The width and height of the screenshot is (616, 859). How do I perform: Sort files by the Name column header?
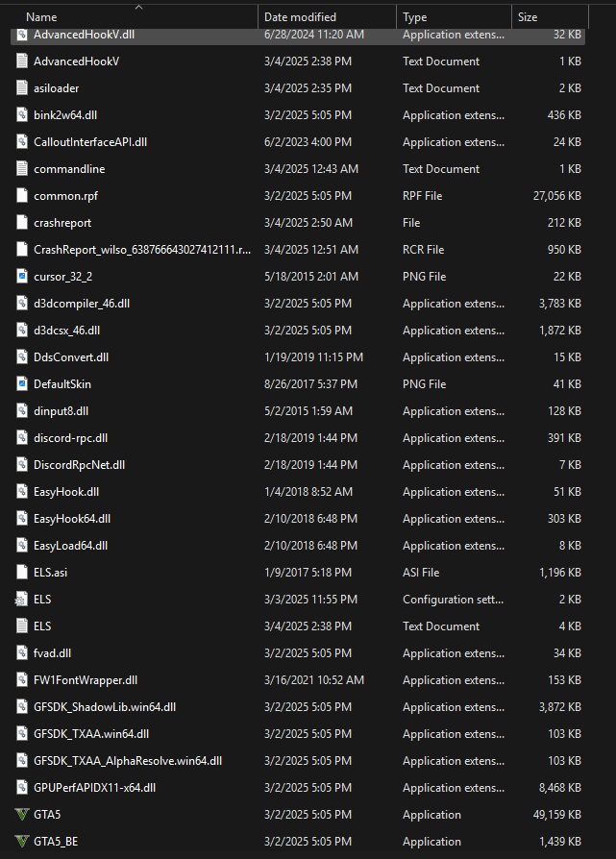click(x=41, y=17)
